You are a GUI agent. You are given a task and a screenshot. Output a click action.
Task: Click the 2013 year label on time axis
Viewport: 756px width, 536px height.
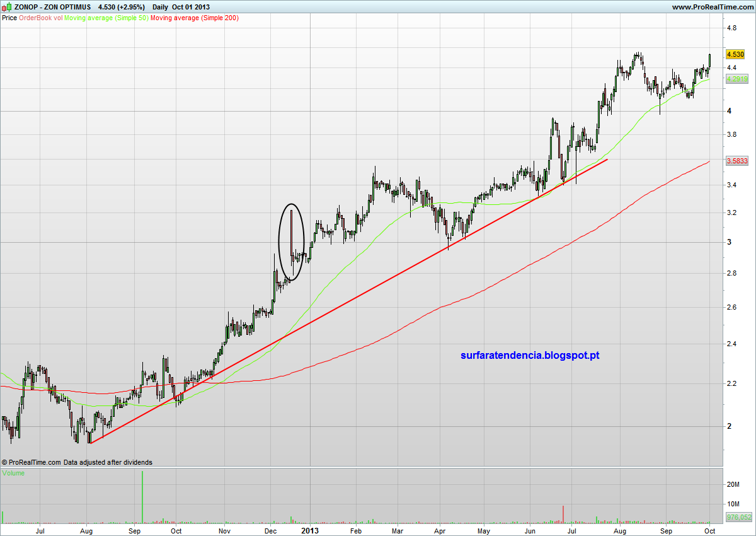[311, 531]
